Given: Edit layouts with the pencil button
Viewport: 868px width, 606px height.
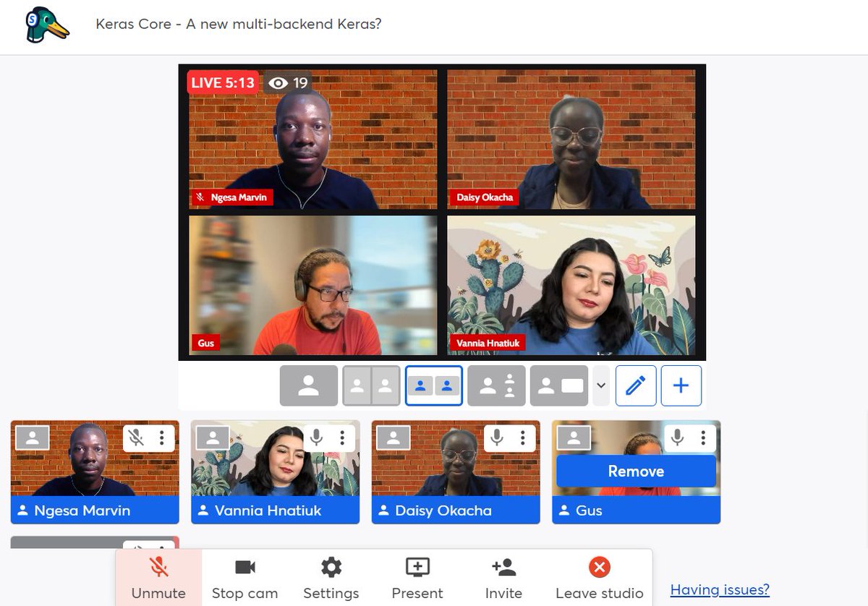Looking at the screenshot, I should [x=636, y=385].
